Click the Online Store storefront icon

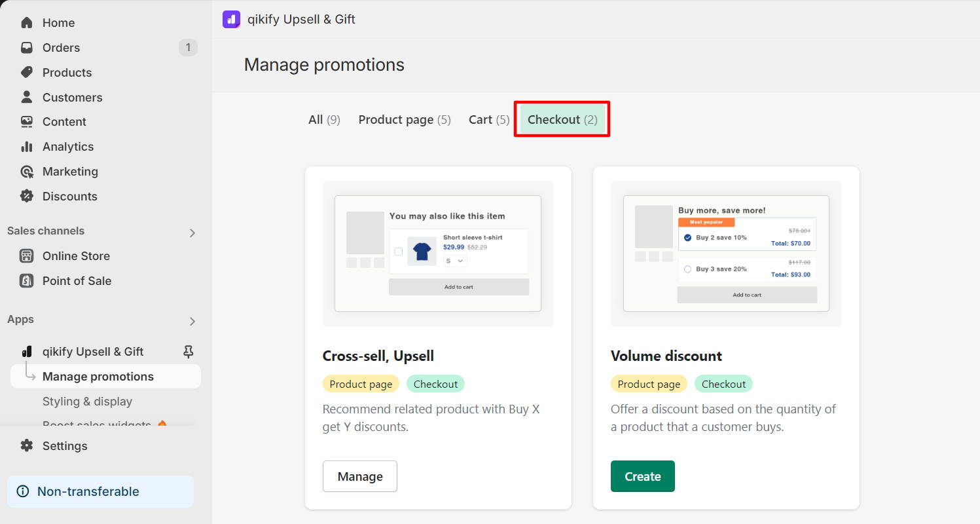point(27,255)
